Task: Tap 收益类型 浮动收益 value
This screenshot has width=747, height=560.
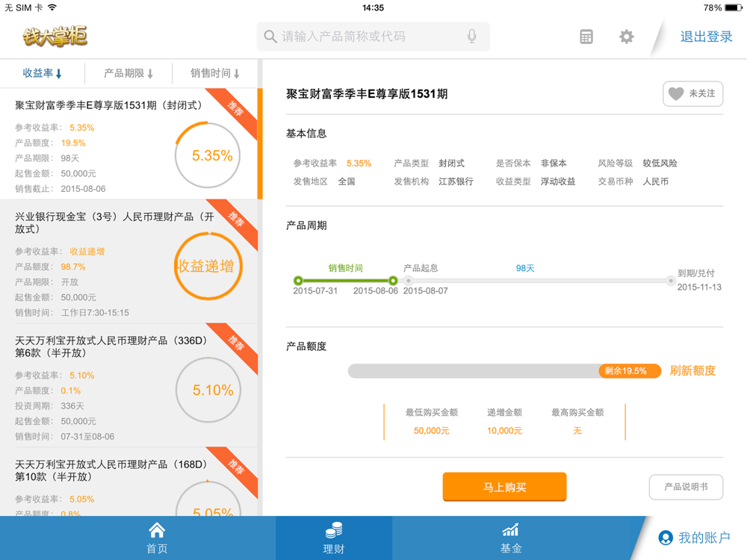Action: [x=558, y=181]
